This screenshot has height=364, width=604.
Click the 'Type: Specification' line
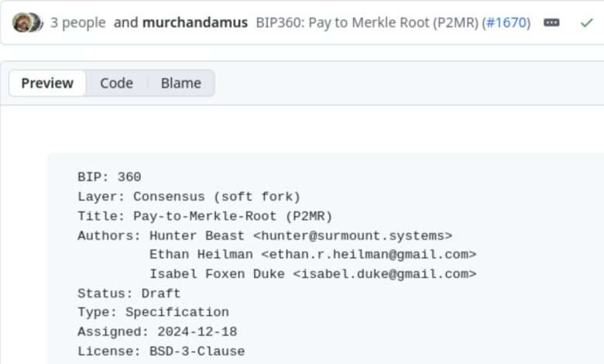(153, 313)
